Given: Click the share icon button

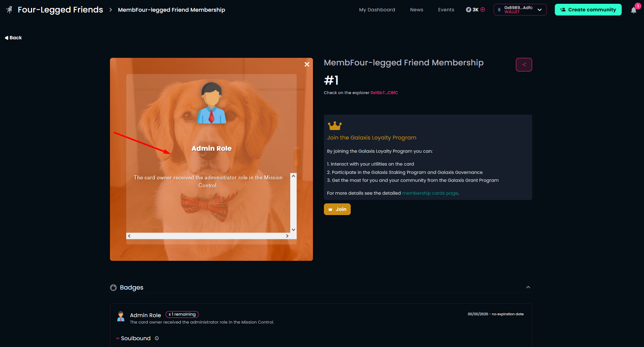Looking at the screenshot, I should (524, 65).
